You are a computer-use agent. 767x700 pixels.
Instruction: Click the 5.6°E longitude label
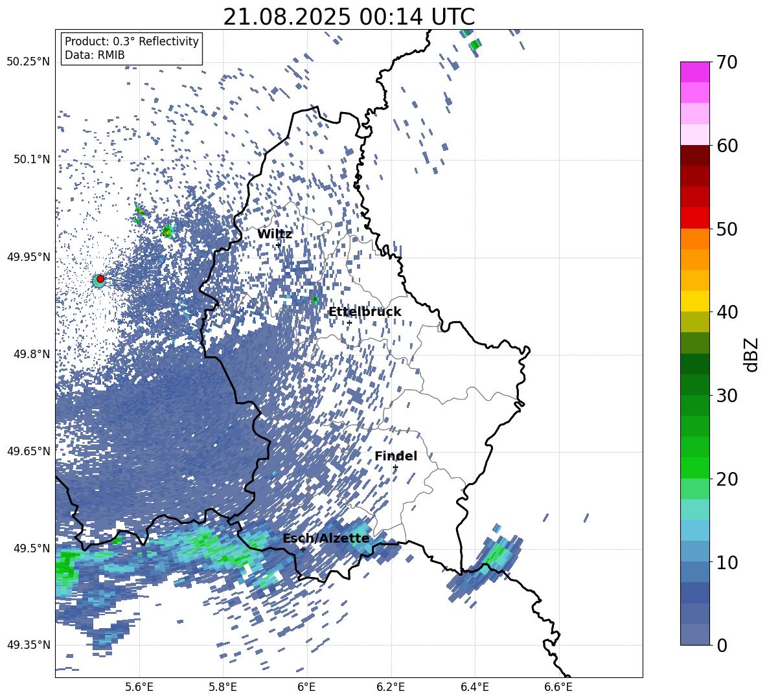point(139,687)
